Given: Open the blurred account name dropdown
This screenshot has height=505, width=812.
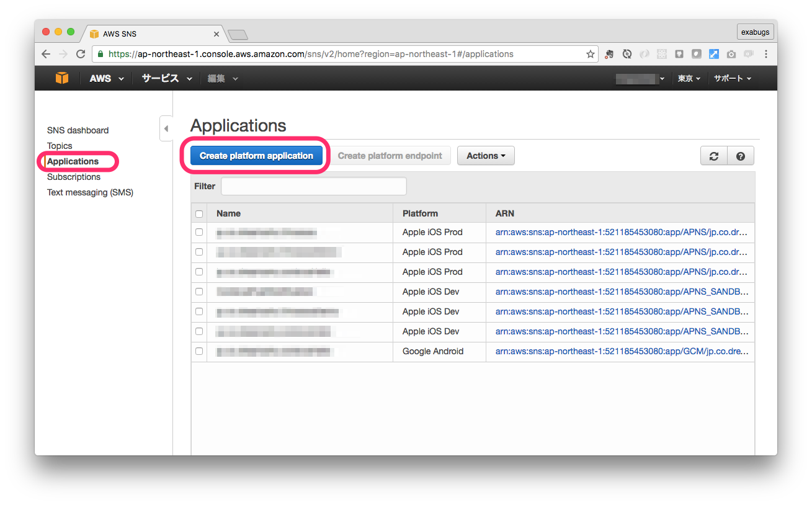Looking at the screenshot, I should pyautogui.click(x=640, y=79).
